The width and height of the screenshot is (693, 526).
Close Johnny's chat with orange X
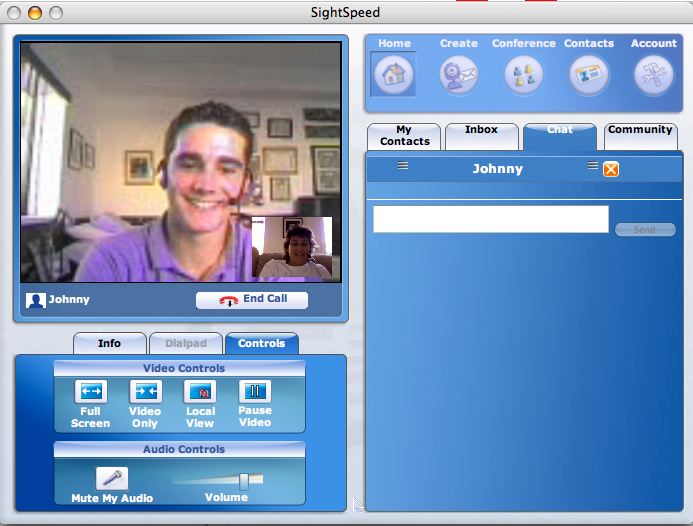click(611, 169)
